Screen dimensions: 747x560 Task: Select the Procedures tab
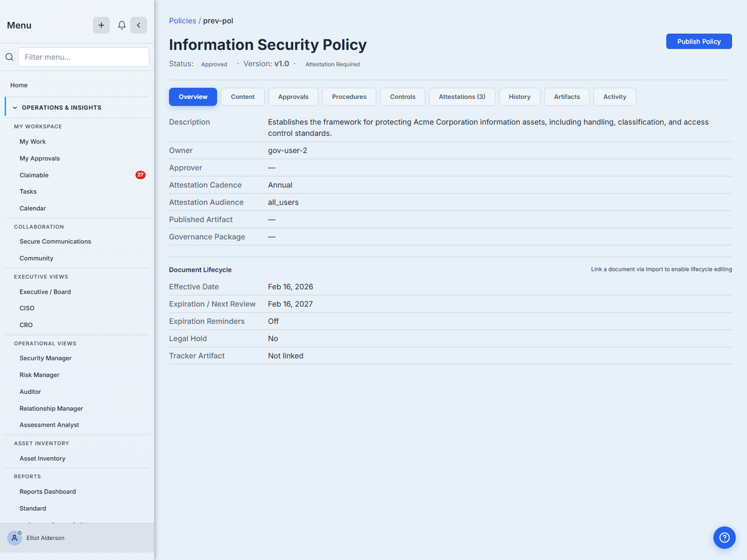click(x=349, y=97)
